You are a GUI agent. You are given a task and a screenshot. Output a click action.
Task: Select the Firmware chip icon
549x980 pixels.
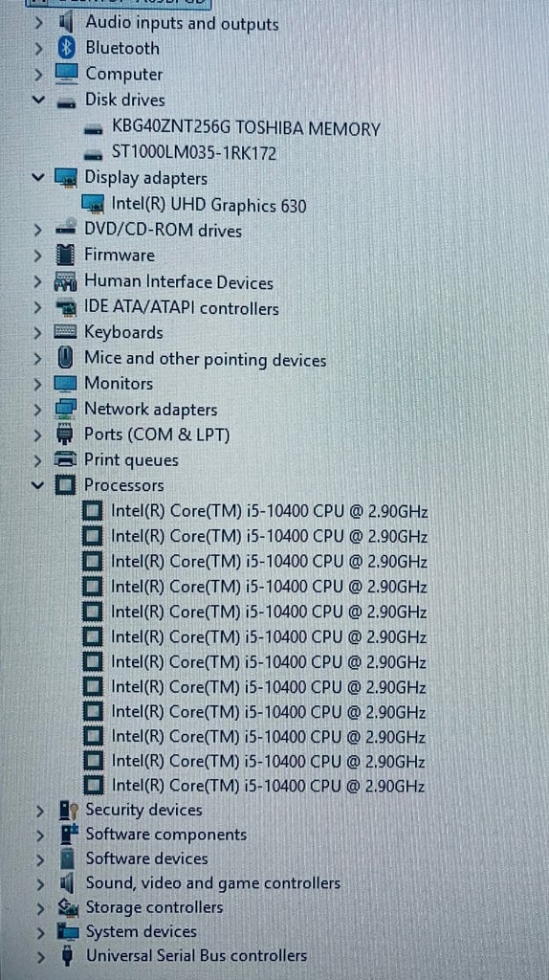pyautogui.click(x=65, y=255)
